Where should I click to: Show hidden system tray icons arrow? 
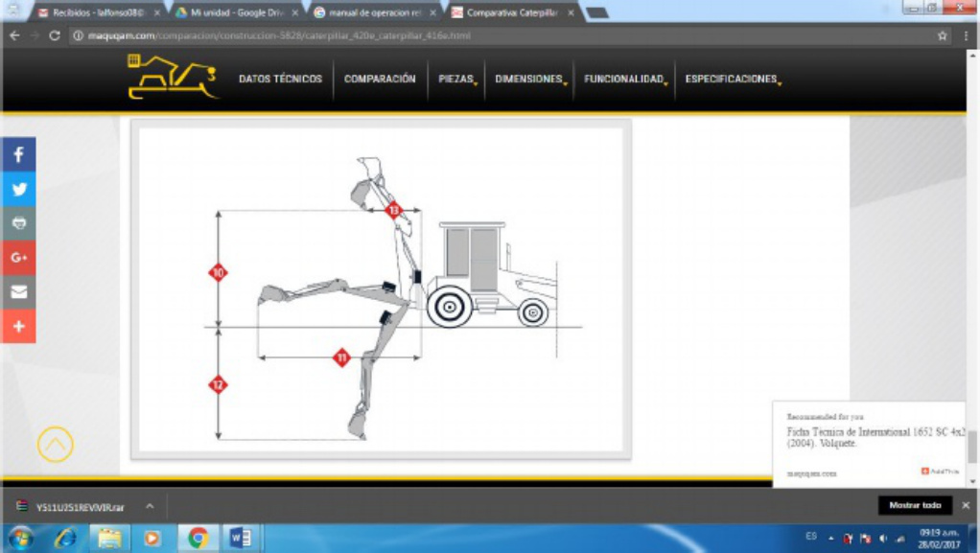point(831,538)
